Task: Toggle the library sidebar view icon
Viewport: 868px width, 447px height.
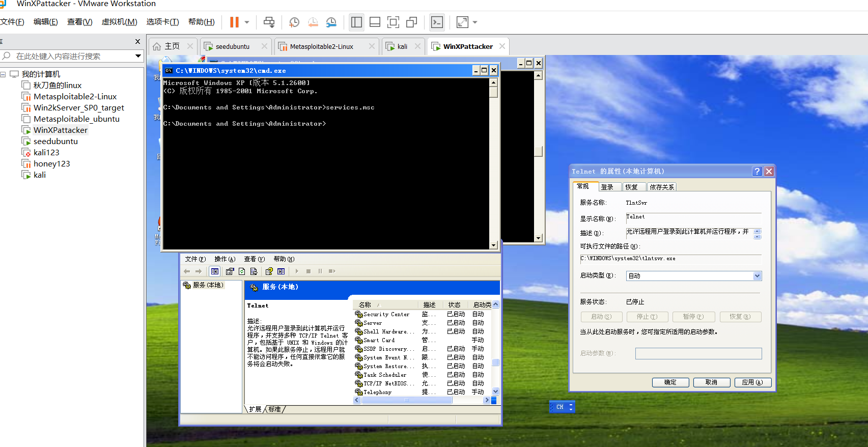Action: (356, 22)
